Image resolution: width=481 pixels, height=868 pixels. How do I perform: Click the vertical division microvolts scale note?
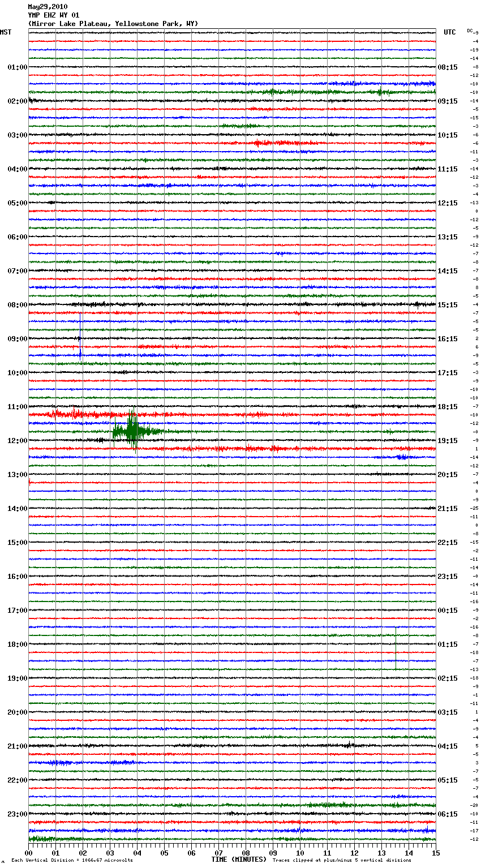tap(72, 861)
